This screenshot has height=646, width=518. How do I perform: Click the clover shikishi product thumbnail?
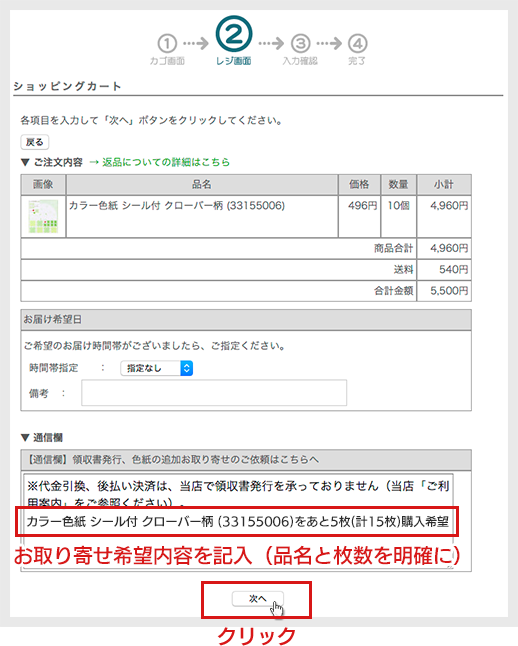[43, 216]
